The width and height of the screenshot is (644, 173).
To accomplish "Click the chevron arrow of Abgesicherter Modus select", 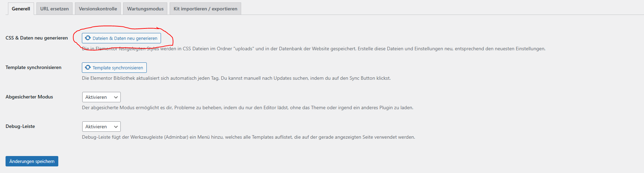I will click(116, 97).
